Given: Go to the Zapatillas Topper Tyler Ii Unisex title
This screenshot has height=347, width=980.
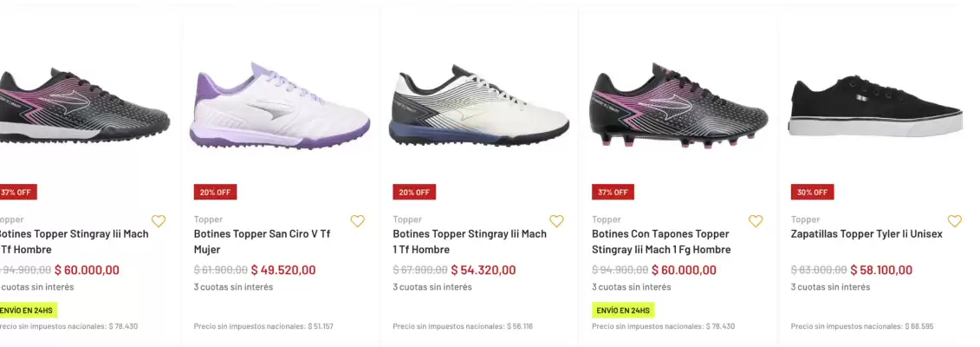Looking at the screenshot, I should pos(866,233).
